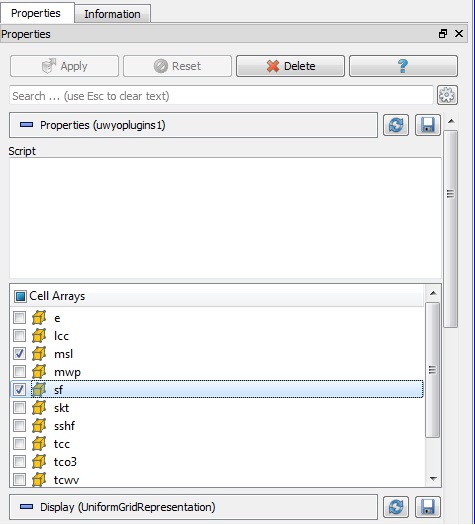Toggle the Cell Arrays select-all box
The image size is (475, 525).
(x=20, y=296)
